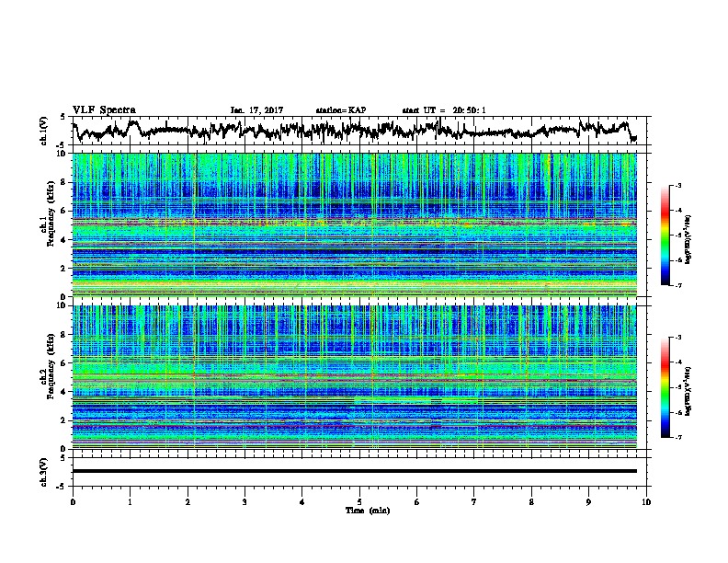The image size is (728, 563).
Task: Click the "-7" label on lower color bar
Action: tap(677, 437)
